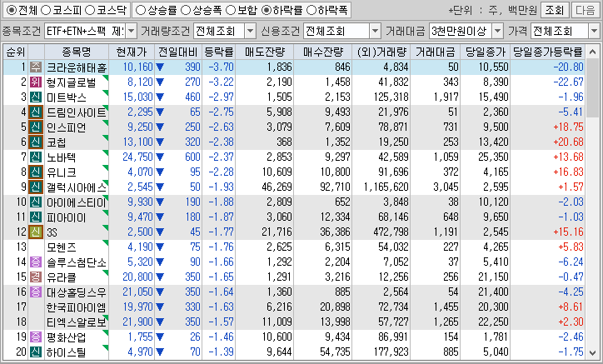
Task: Click the scrollbar down arrow
Action: 592,353
